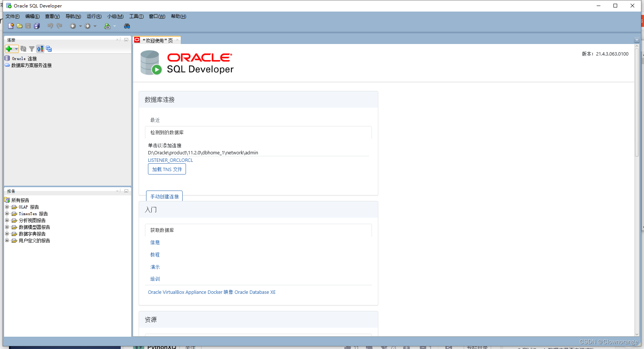Viewport: 644px width, 349px height.
Task: Click the refresh connections icon
Action: pyautogui.click(x=23, y=49)
